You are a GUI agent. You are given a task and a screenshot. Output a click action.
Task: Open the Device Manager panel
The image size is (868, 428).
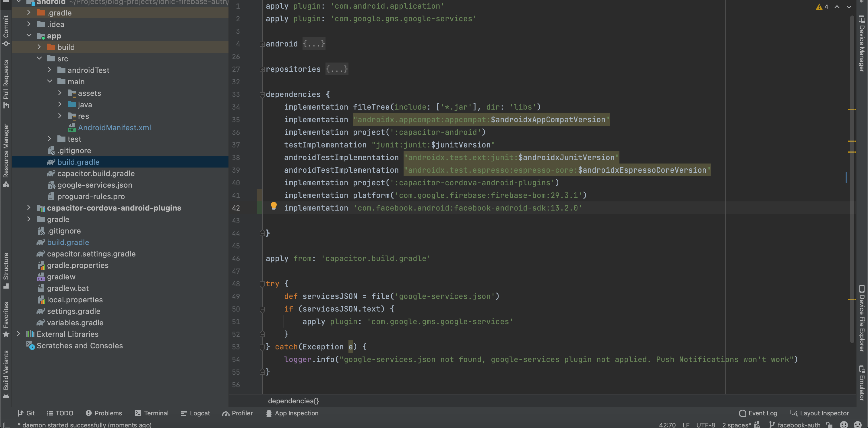point(862,44)
